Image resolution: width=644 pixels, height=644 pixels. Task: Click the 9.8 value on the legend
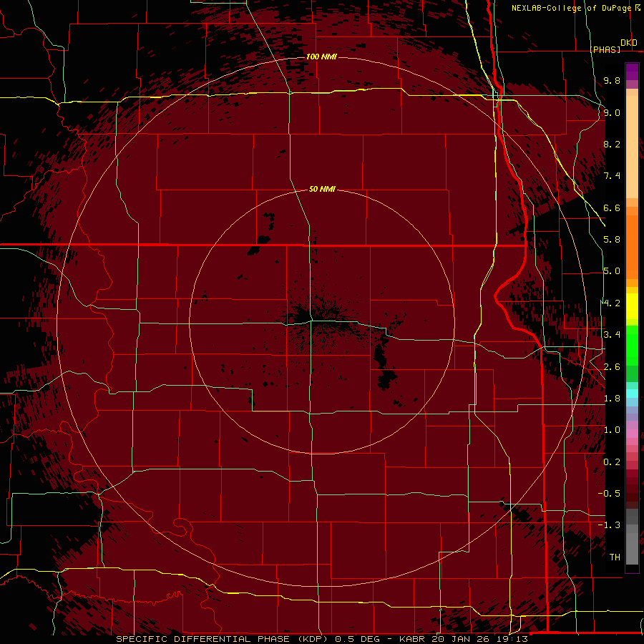[x=612, y=80]
